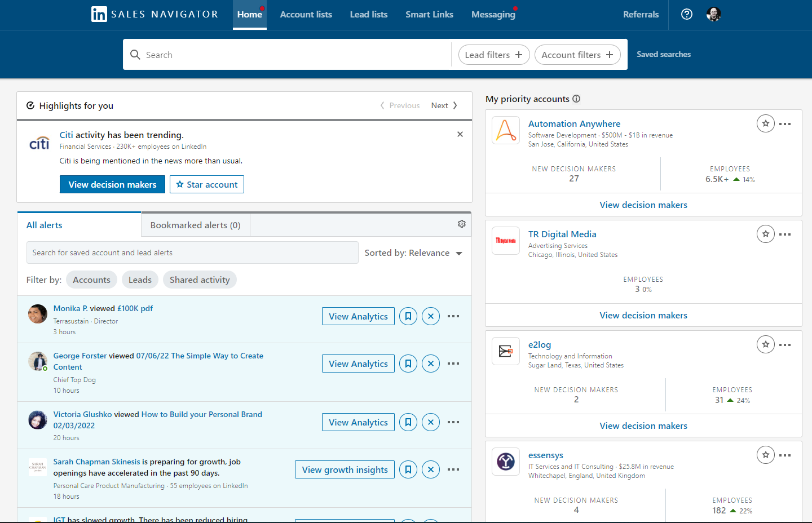Go to Previous highlight
Screen dimensions: 812x523
tap(400, 105)
